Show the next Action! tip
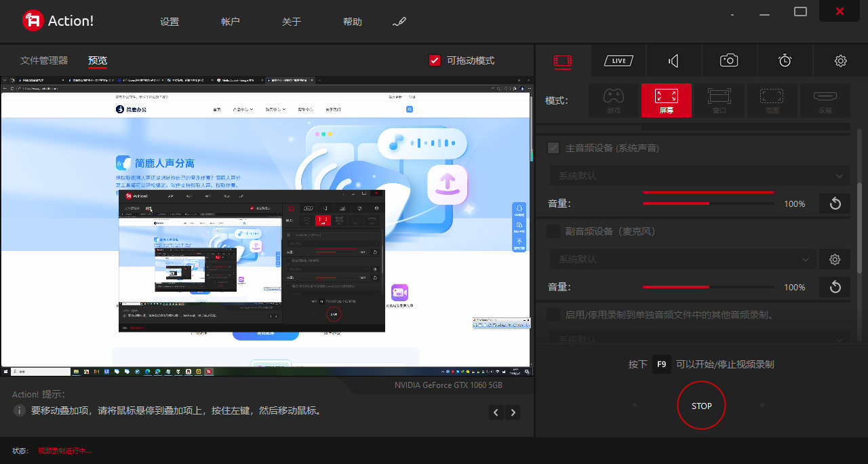This screenshot has width=868, height=464. tap(513, 412)
